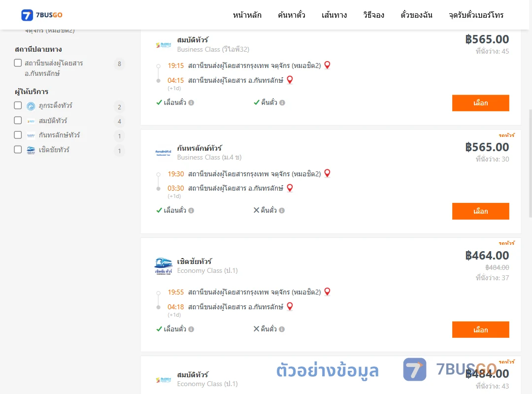Tick the สมบัติทัวร์ operator checkbox
The image size is (532, 394).
coord(18,120)
